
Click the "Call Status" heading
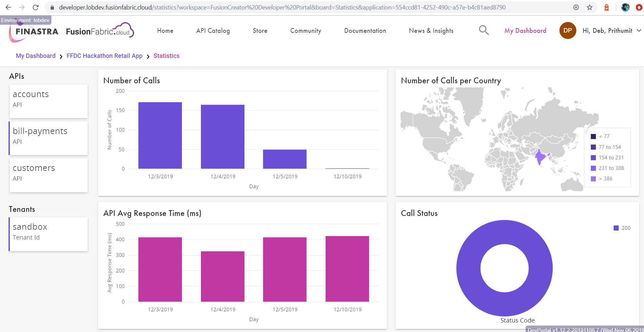click(x=419, y=213)
